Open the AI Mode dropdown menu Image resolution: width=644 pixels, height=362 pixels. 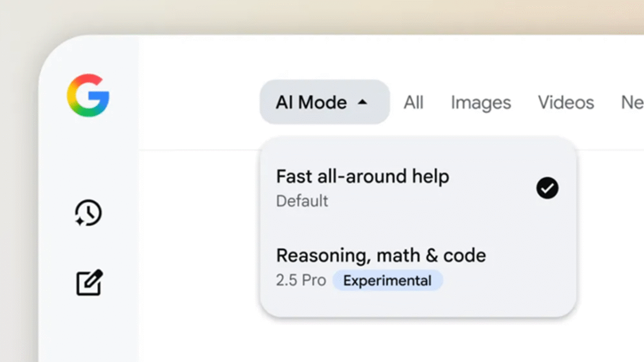pos(324,102)
